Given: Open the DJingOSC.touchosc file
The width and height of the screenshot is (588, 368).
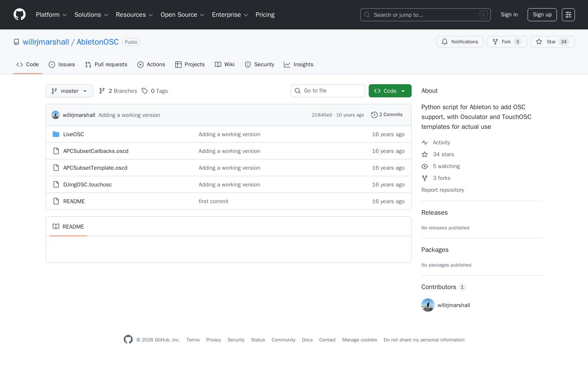Looking at the screenshot, I should coord(87,184).
